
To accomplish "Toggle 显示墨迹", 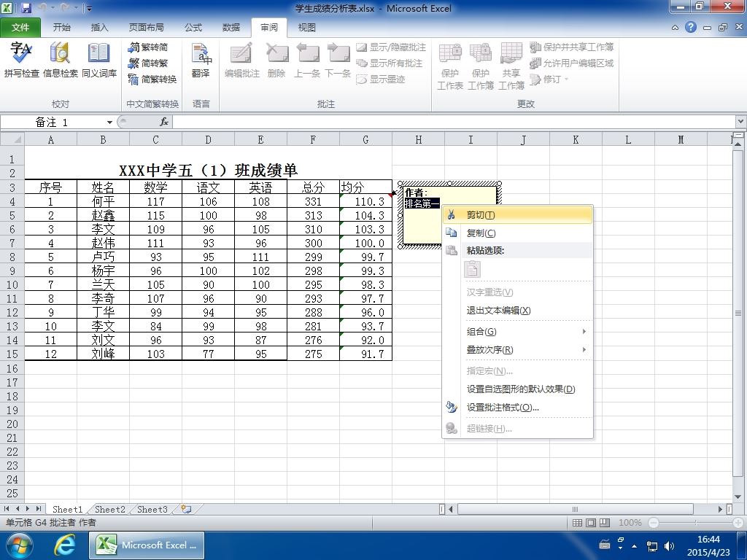I will coord(381,79).
